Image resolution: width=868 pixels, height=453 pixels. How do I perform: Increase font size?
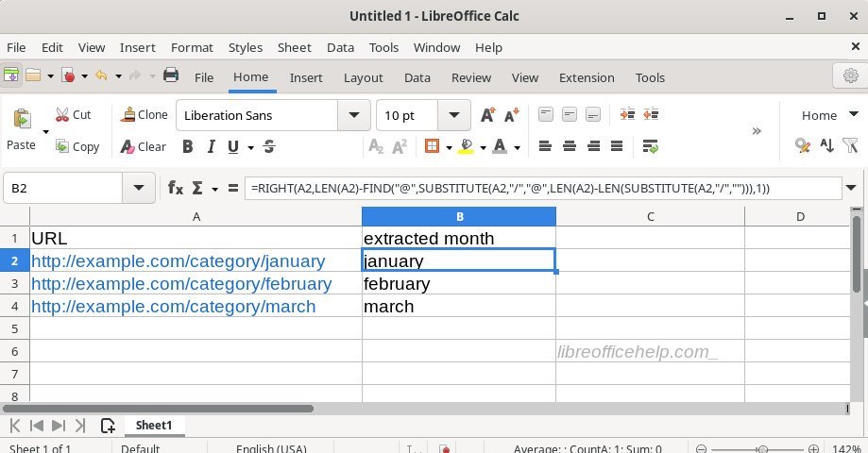[x=487, y=114]
